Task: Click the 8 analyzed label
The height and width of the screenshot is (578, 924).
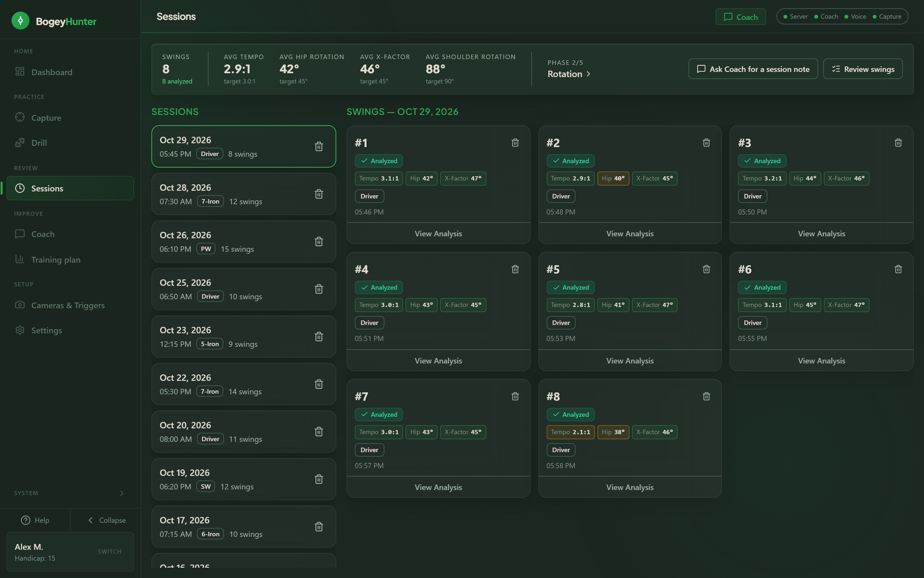Action: click(x=177, y=81)
